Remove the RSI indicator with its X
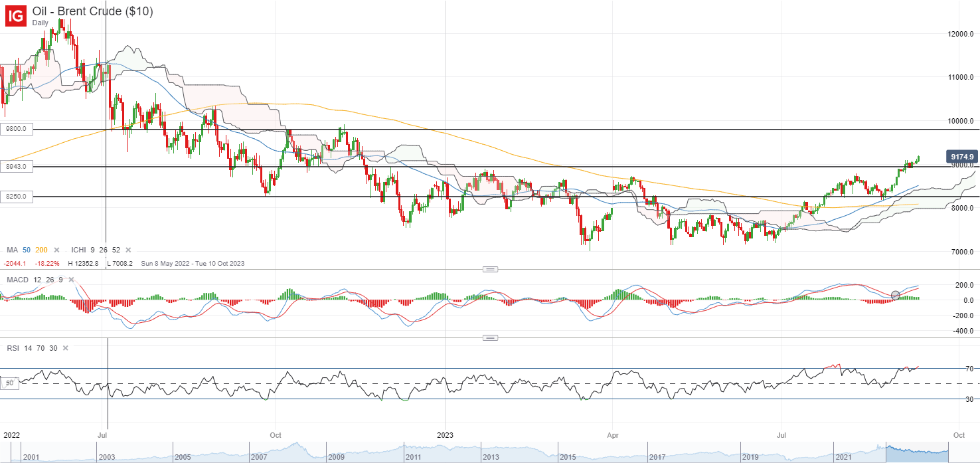 click(x=65, y=347)
